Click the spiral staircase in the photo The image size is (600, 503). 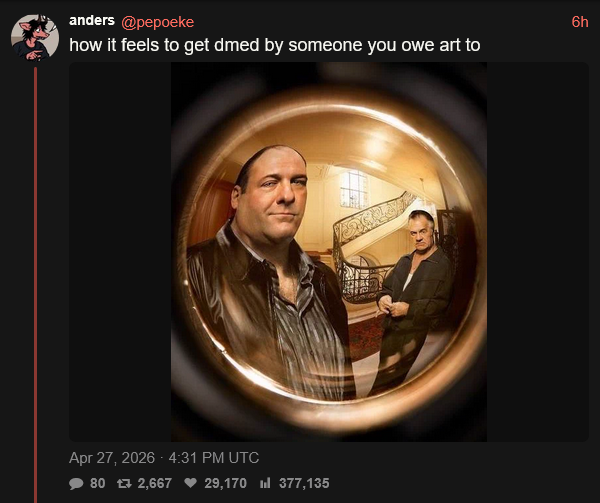tap(366, 247)
